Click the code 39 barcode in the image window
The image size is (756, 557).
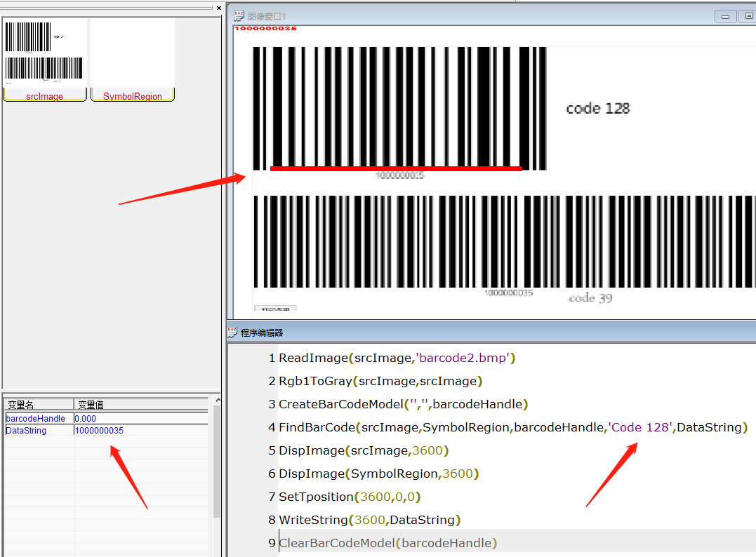[504, 242]
